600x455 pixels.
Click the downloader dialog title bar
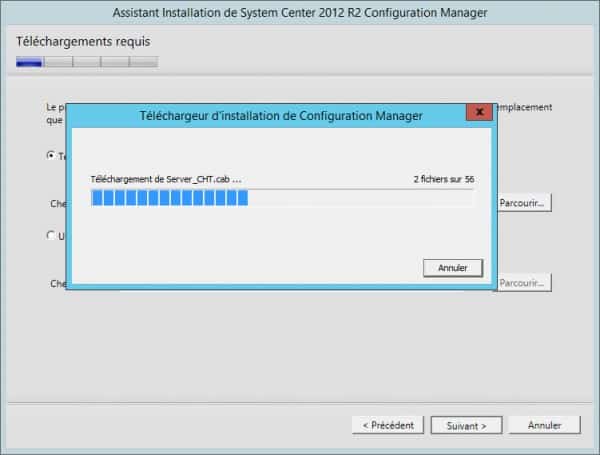point(280,114)
